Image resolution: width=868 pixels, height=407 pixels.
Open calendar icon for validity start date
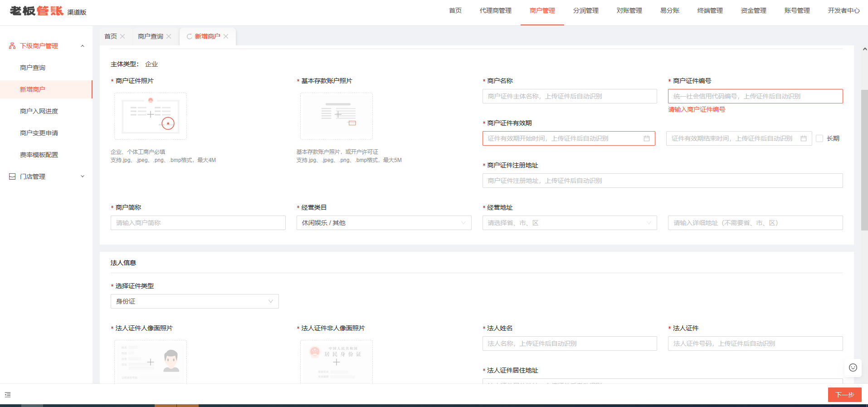tap(647, 138)
